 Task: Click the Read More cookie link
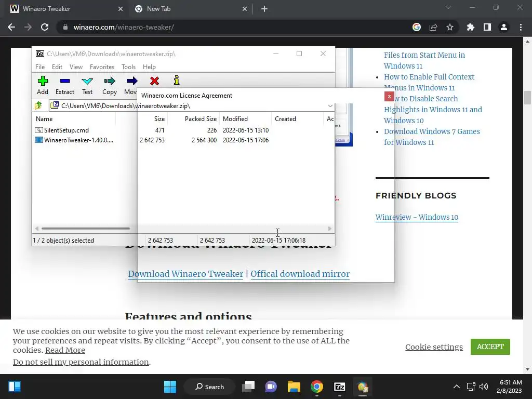point(65,350)
